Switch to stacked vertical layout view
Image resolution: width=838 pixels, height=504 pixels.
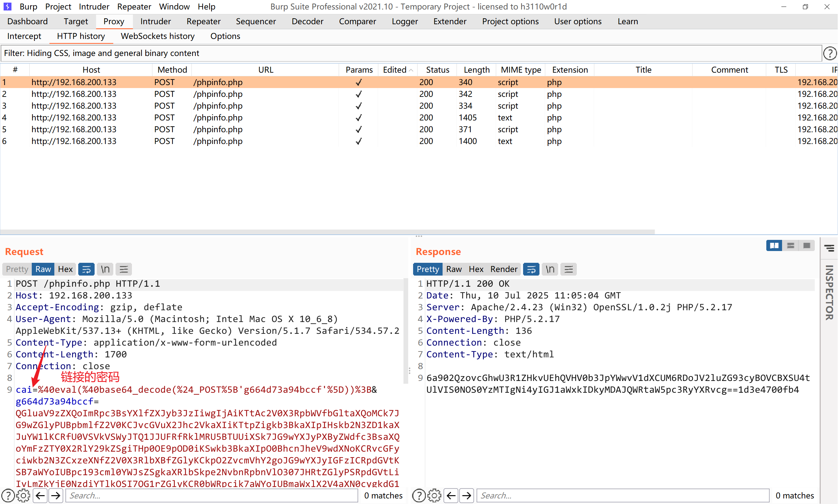pyautogui.click(x=790, y=245)
